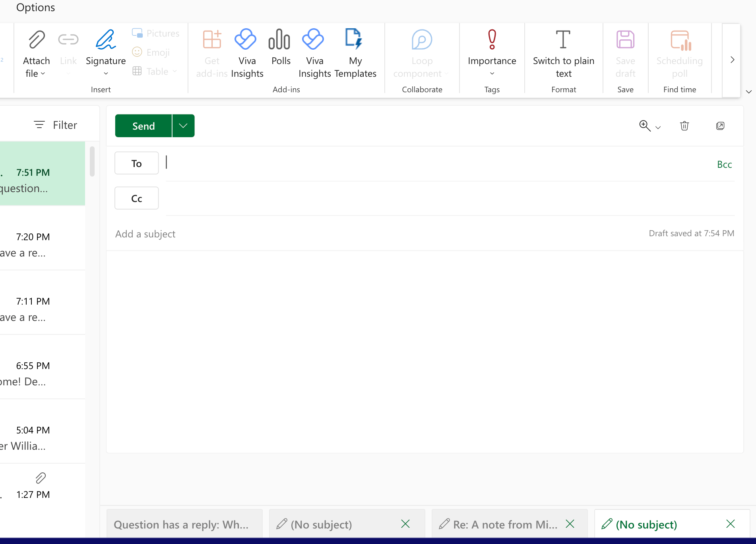The width and height of the screenshot is (756, 544).
Task: Switch to 'Re: A note from Mi...' draft tab
Action: (x=501, y=525)
